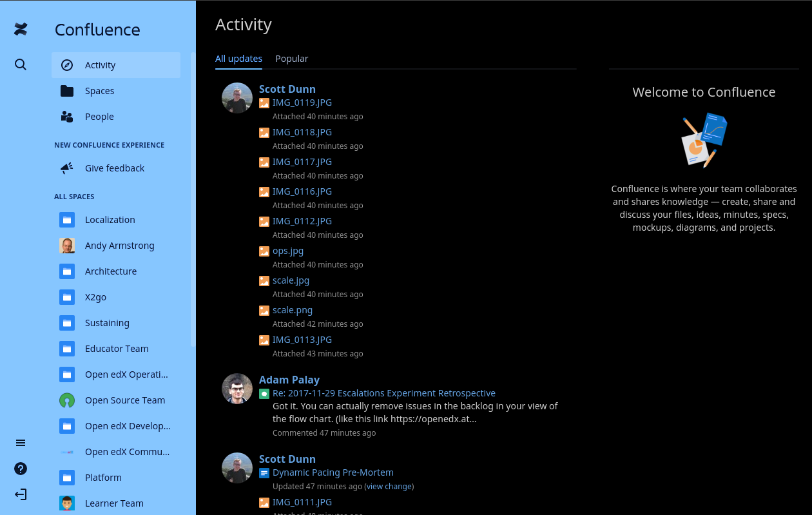Click the hamburger menu icon in sidebar
The image size is (812, 515).
(x=21, y=443)
